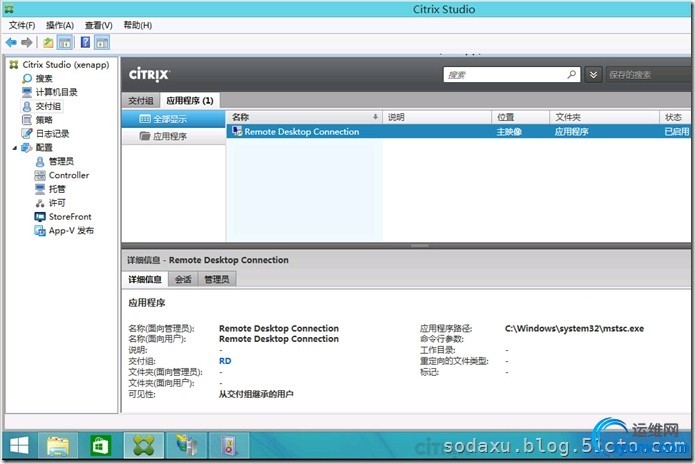Open the StoreFront tree node
This screenshot has height=464, width=695.
(x=70, y=217)
